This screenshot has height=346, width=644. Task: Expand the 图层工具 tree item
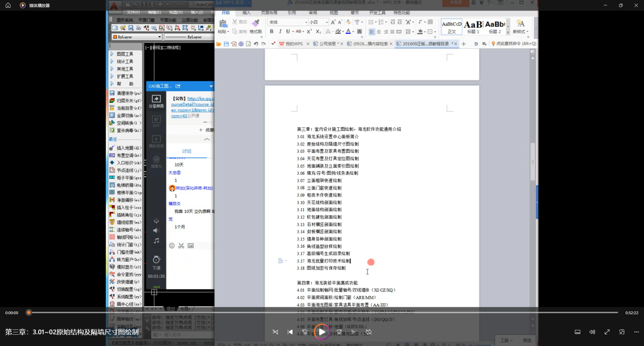112,54
